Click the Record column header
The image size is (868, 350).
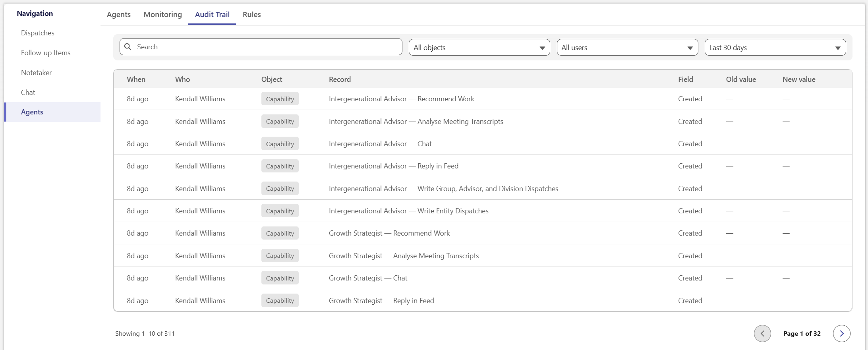coord(340,79)
